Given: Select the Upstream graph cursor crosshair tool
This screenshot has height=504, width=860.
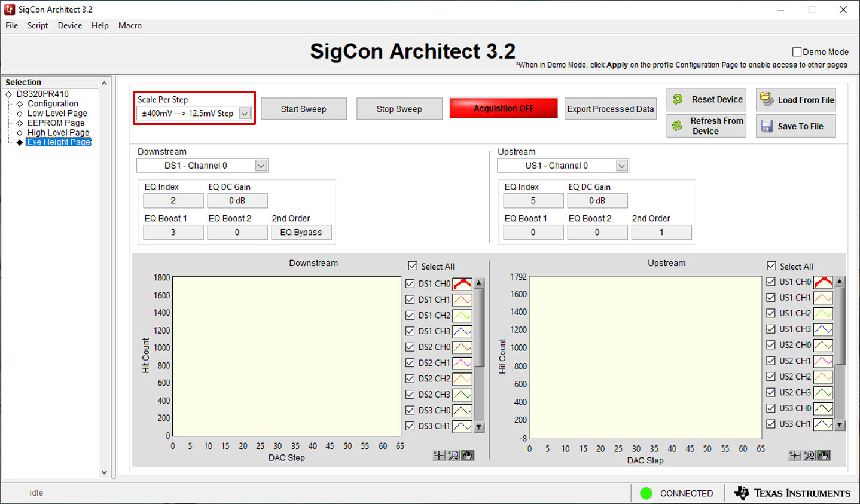Looking at the screenshot, I should 795,456.
